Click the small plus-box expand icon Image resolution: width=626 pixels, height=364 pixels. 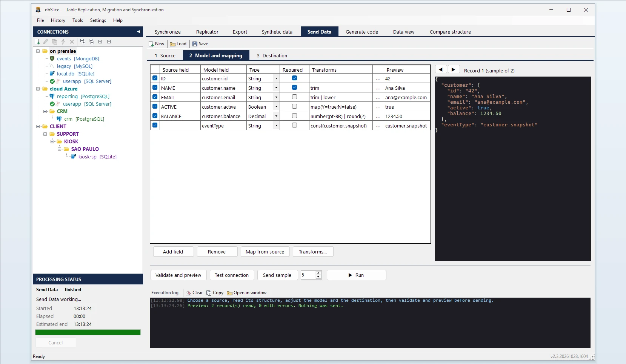(100, 42)
